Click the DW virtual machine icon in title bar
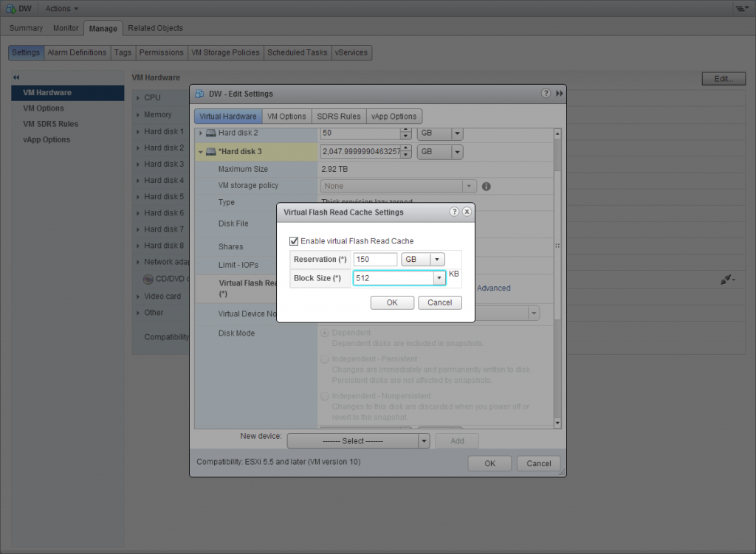Screen dimensions: 756x554 [10, 8]
